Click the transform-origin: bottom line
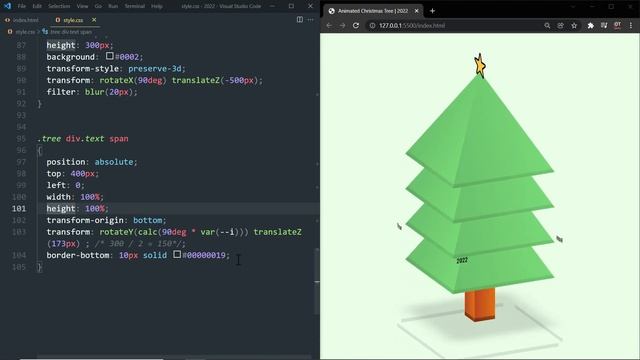 pos(106,220)
